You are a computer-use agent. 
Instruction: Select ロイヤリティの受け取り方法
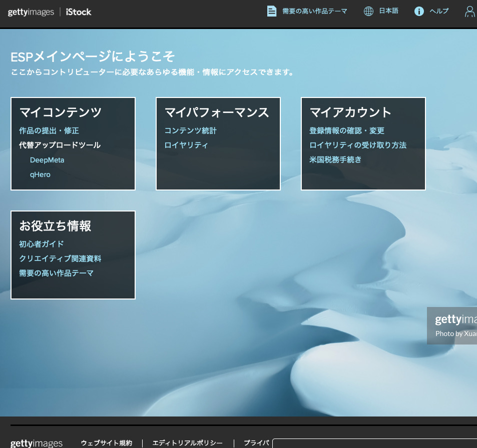pos(358,145)
